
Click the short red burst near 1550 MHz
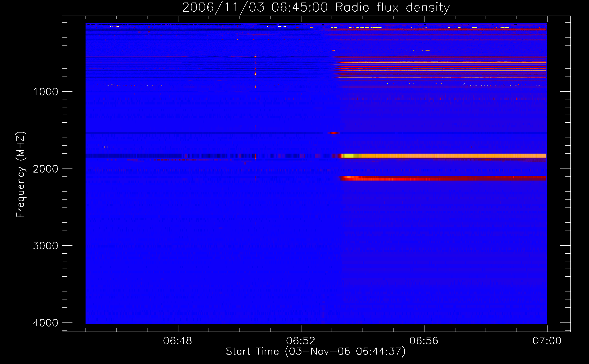(x=333, y=133)
